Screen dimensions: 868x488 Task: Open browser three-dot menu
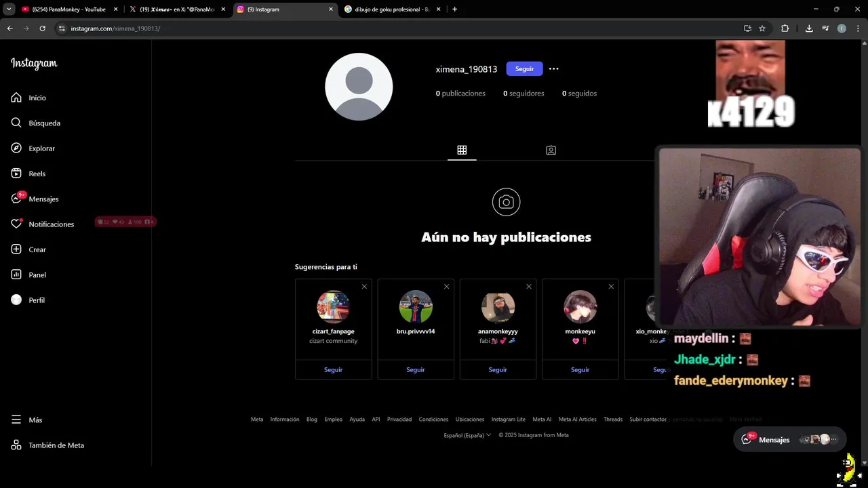858,28
